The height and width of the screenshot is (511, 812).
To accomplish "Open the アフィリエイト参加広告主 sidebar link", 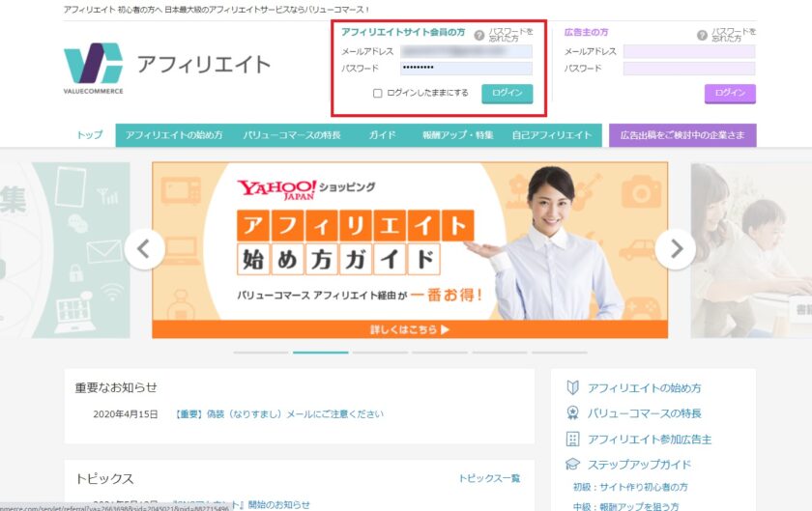I will pos(650,440).
